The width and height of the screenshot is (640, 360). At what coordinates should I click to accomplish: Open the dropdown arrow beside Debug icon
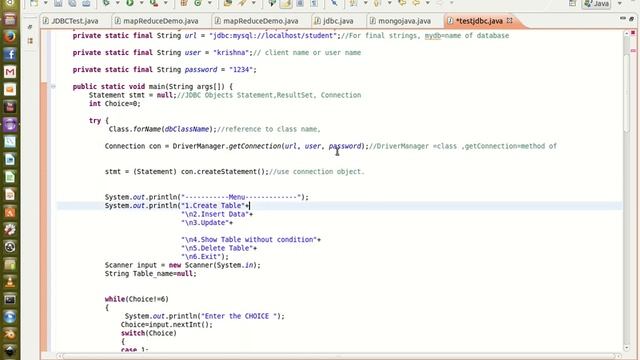pos(118,3)
